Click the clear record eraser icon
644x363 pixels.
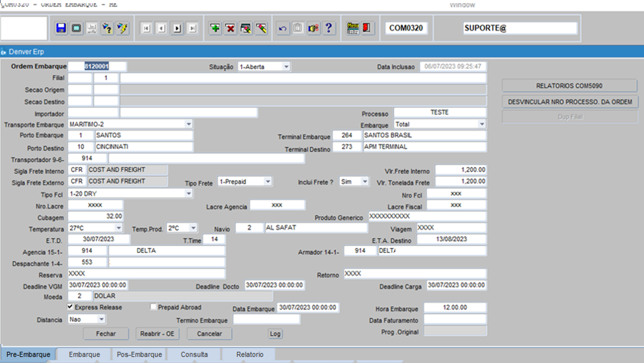click(261, 29)
